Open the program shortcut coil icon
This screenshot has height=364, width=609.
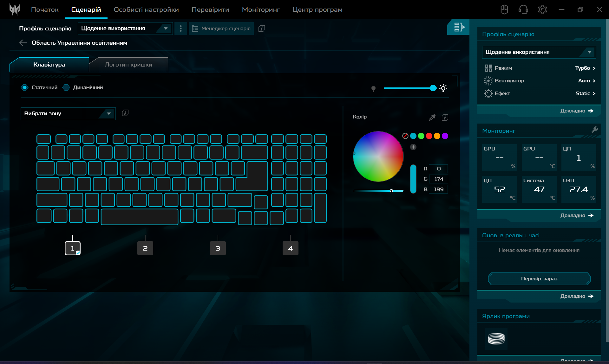point(496,339)
